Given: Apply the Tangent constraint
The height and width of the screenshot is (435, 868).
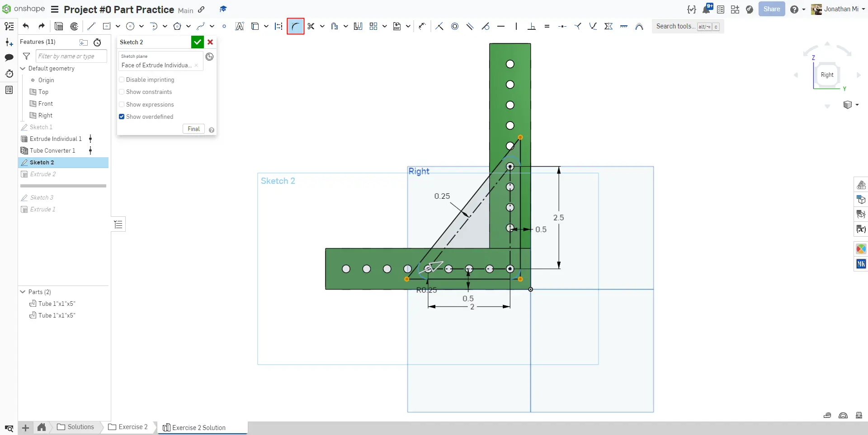Looking at the screenshot, I should coord(486,26).
